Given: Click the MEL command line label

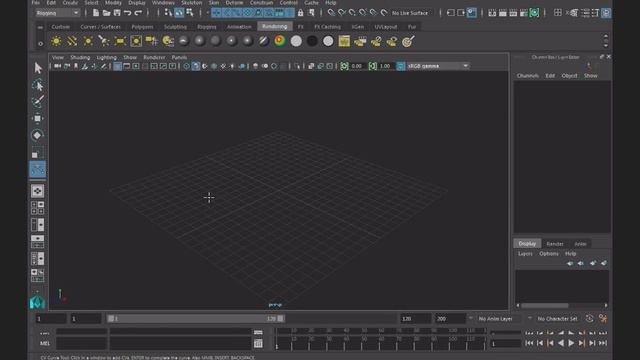Looking at the screenshot, I should coord(44,343).
